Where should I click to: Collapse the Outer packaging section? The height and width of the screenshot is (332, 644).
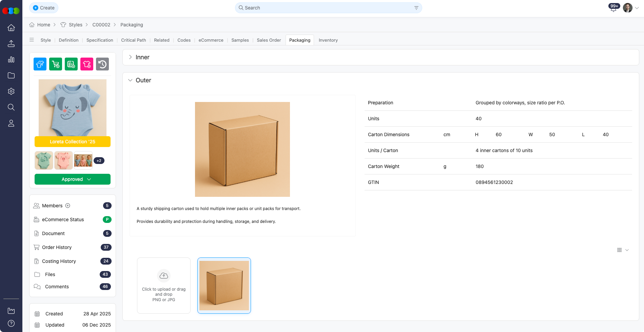click(130, 80)
